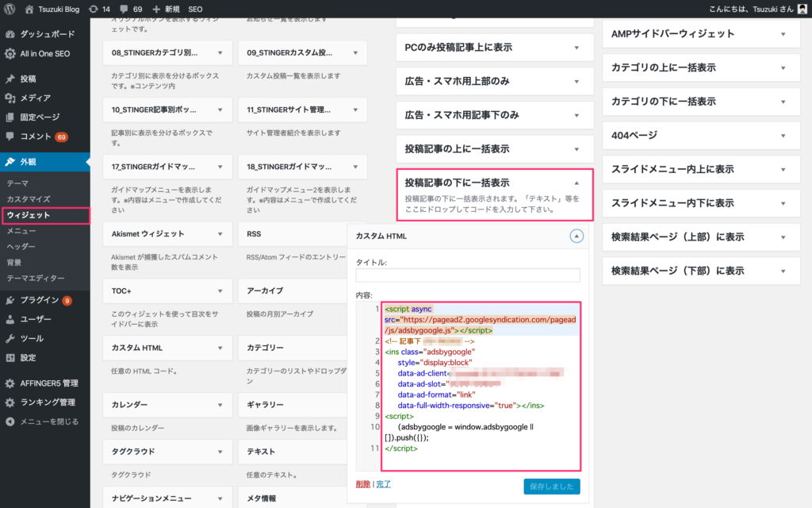
Task: Click the plus icon for 新規
Action: pos(156,10)
